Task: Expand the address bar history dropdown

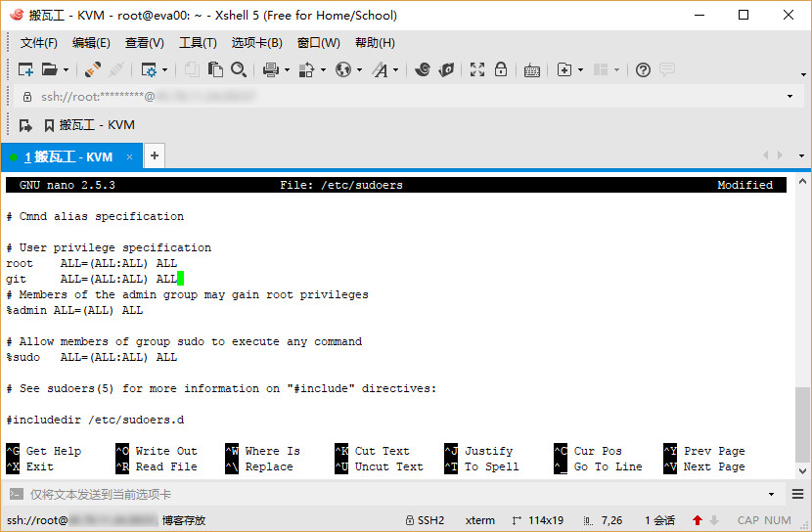Action: point(789,97)
